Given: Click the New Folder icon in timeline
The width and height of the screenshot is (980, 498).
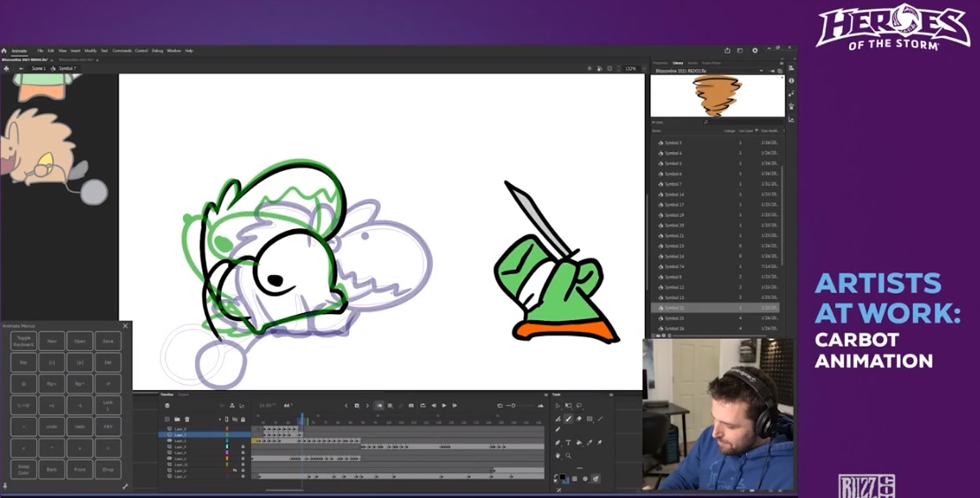Looking at the screenshot, I should pos(177,419).
